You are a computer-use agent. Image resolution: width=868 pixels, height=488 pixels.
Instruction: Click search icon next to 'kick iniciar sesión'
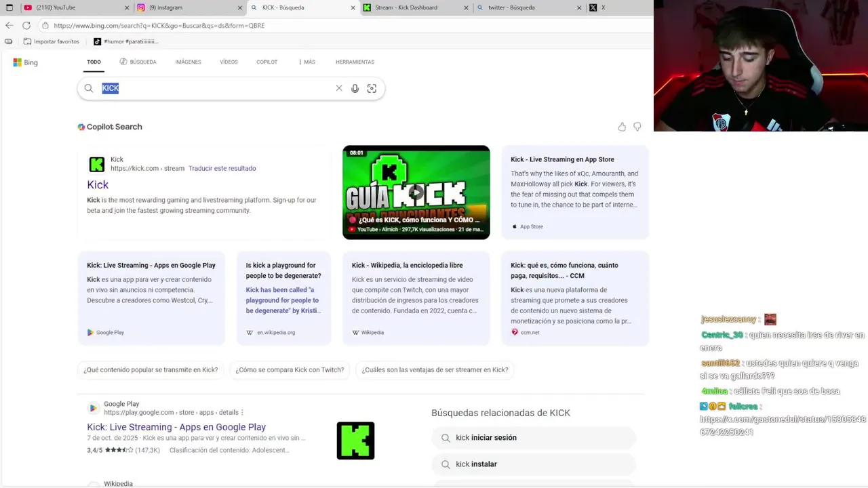(x=446, y=438)
